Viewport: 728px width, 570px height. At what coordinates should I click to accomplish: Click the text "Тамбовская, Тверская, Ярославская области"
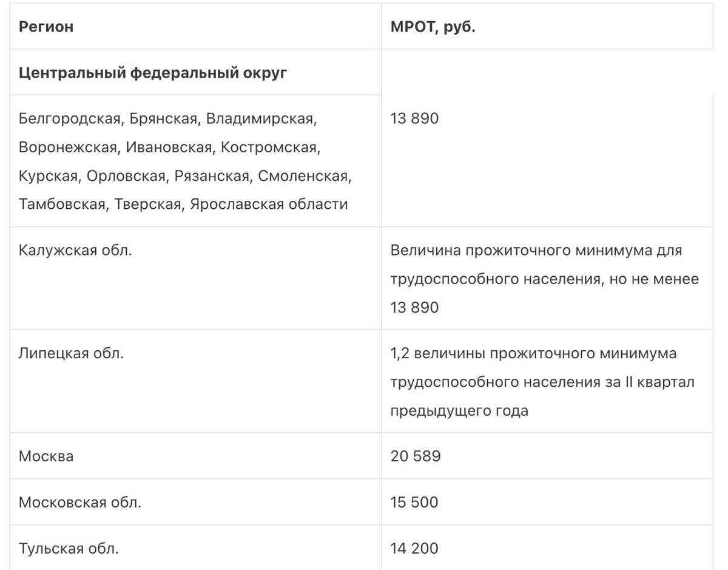(x=183, y=204)
